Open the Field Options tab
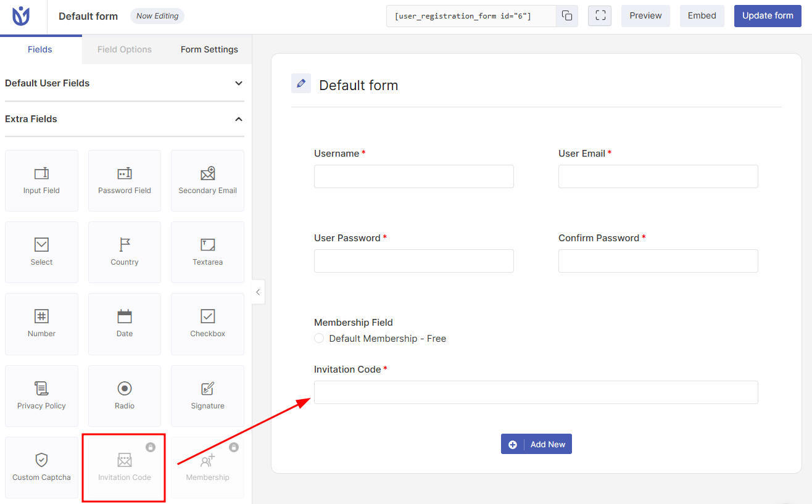Viewport: 812px width, 504px height. tap(125, 49)
